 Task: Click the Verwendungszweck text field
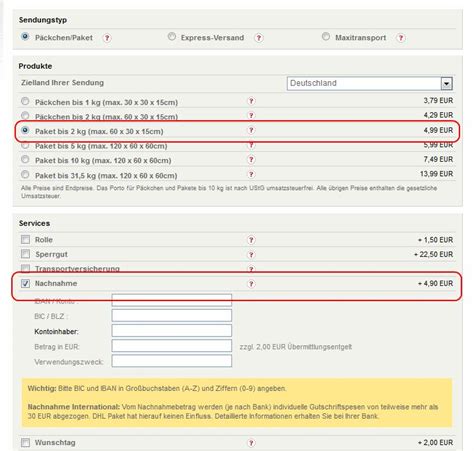coord(172,361)
